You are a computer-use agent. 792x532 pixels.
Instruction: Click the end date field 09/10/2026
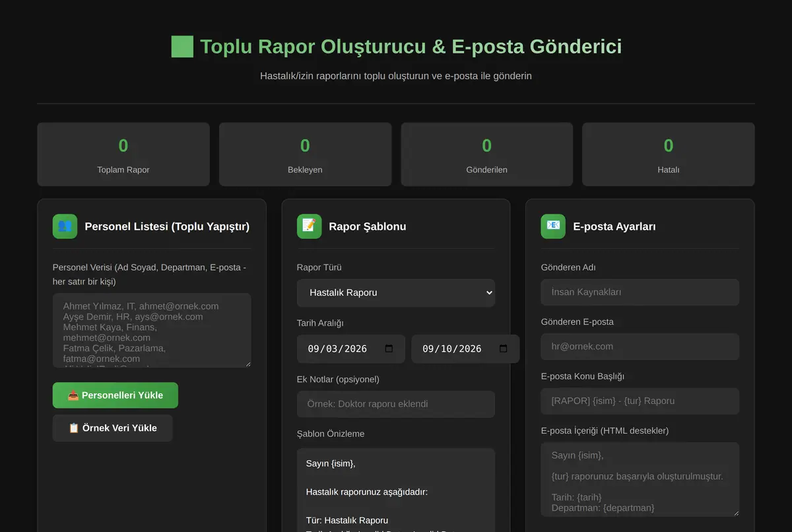coord(465,349)
